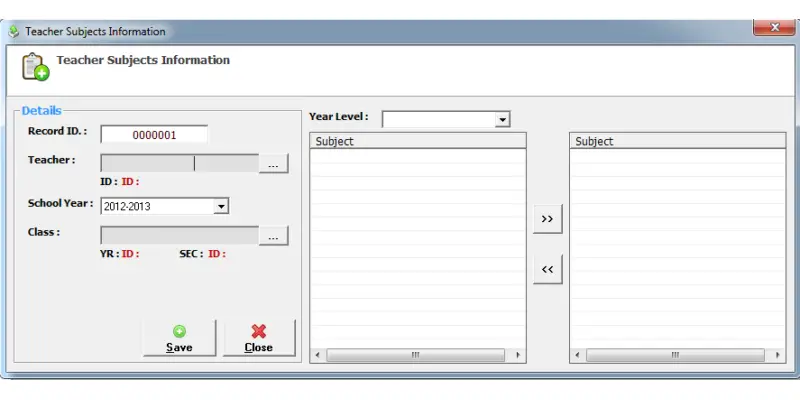Image resolution: width=800 pixels, height=400 pixels.
Task: Move subject right with the >> button
Action: click(x=547, y=219)
